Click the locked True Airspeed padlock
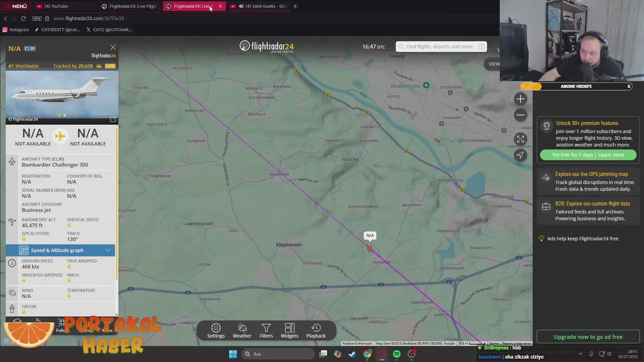 coord(69,266)
